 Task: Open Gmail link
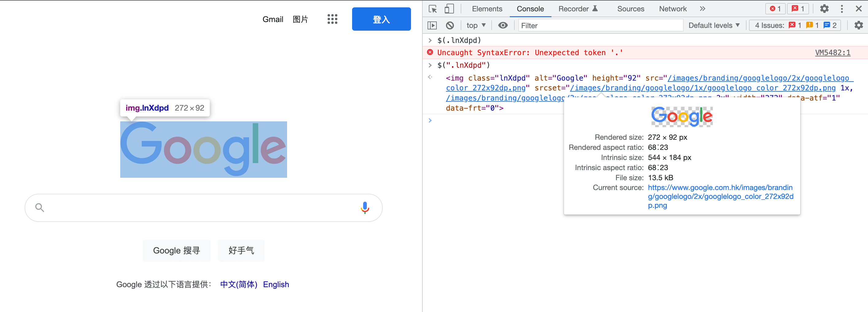tap(273, 19)
